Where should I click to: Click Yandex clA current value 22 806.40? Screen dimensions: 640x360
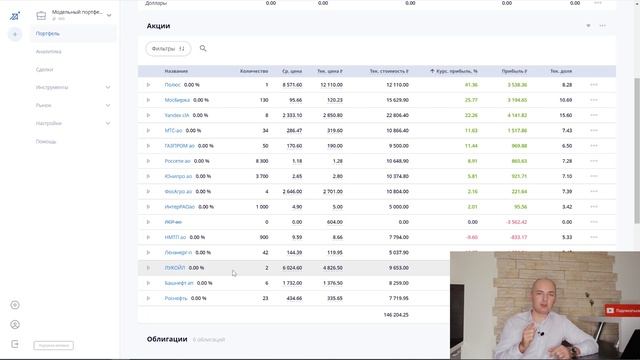coord(397,115)
